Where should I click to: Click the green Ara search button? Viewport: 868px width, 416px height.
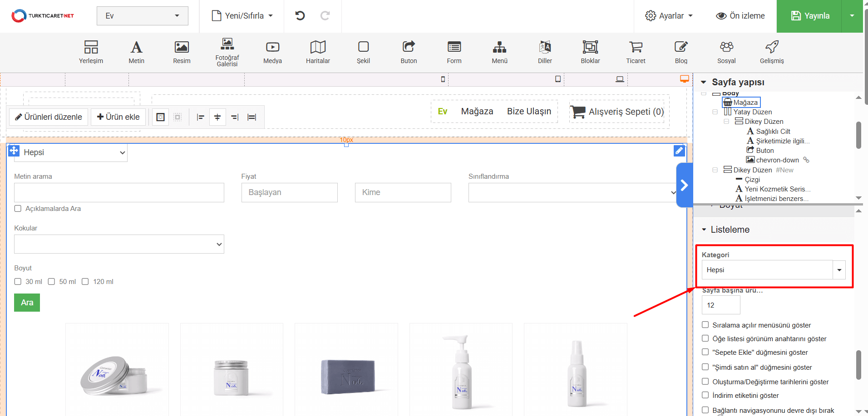tap(27, 303)
